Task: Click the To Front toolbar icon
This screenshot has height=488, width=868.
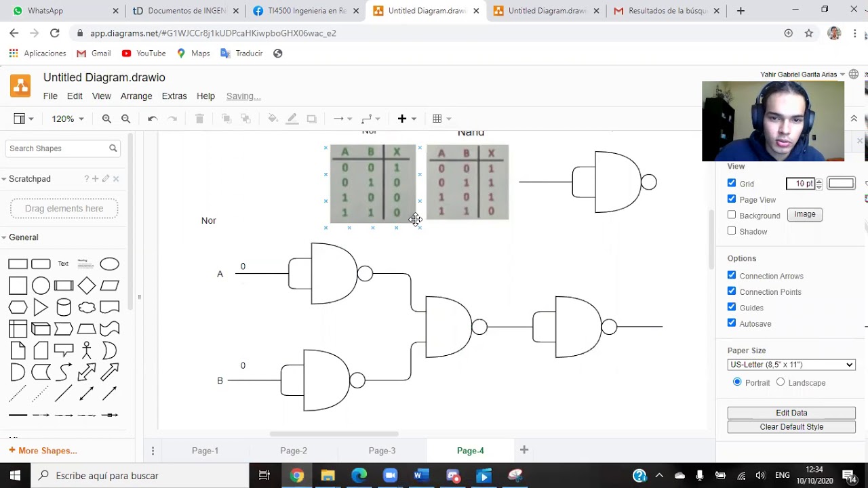Action: point(226,119)
